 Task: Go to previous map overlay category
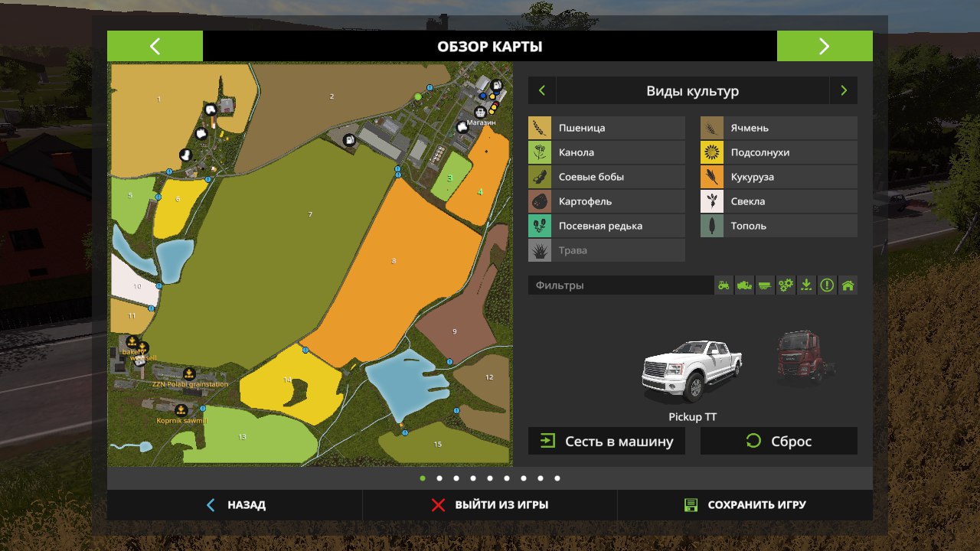point(542,91)
